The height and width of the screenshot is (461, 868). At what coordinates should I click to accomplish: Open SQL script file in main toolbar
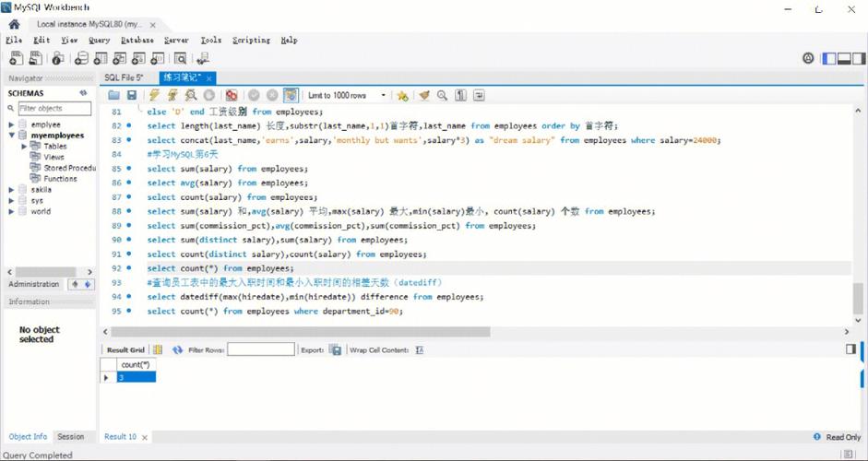pos(35,58)
